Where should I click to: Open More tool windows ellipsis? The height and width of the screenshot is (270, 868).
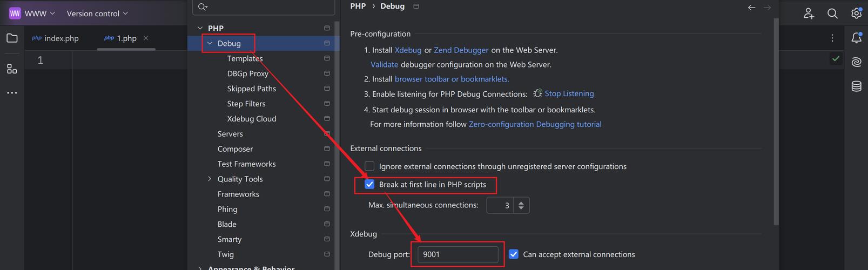click(12, 93)
